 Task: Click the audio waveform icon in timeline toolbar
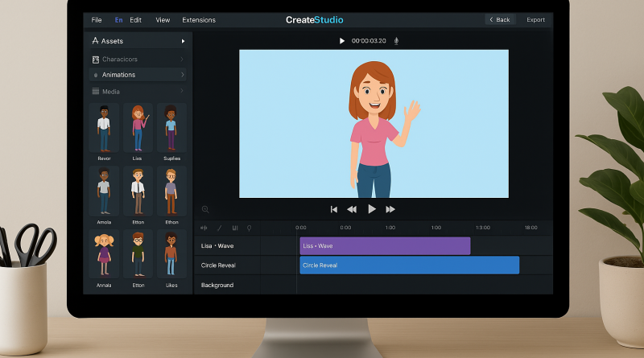pyautogui.click(x=204, y=228)
